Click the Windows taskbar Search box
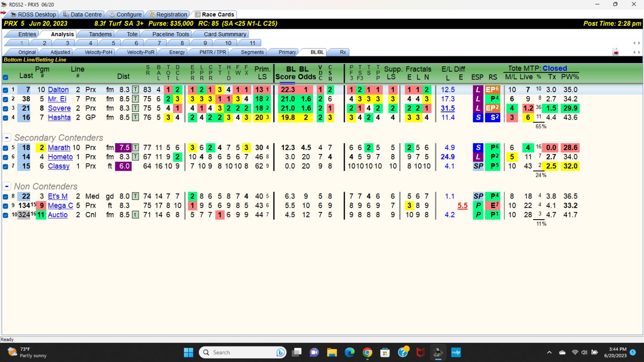This screenshot has height=362, width=644. 243,353
